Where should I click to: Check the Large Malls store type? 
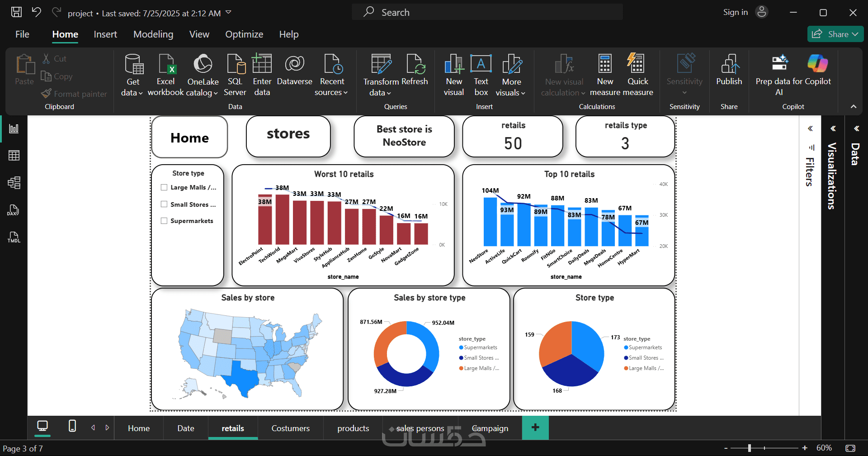164,187
